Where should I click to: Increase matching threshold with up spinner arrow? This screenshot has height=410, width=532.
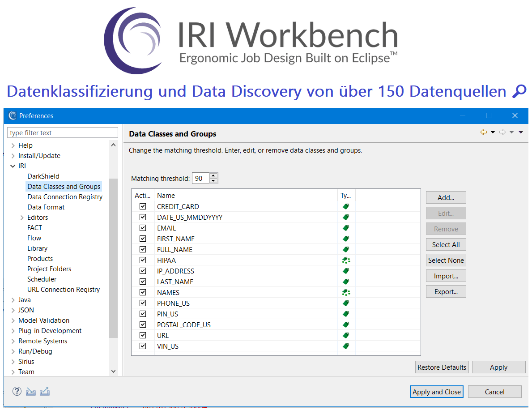[x=213, y=176]
